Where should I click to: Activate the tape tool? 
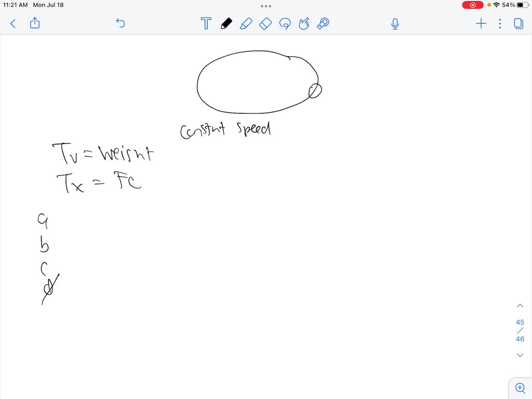click(323, 23)
